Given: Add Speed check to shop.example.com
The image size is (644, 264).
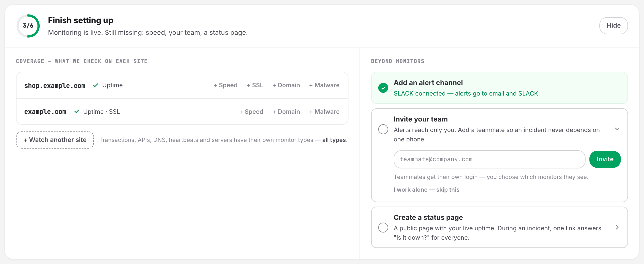Looking at the screenshot, I should click(x=226, y=85).
